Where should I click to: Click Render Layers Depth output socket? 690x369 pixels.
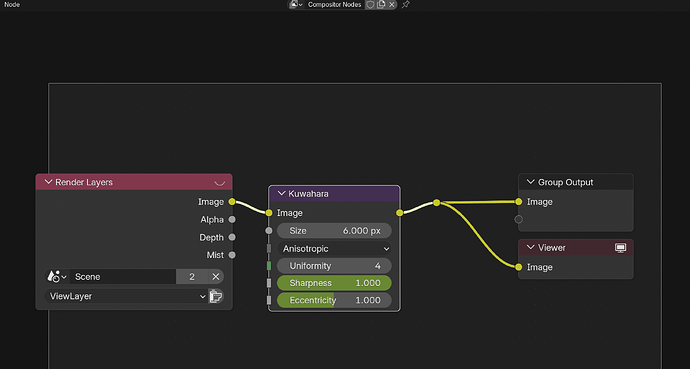click(x=232, y=237)
